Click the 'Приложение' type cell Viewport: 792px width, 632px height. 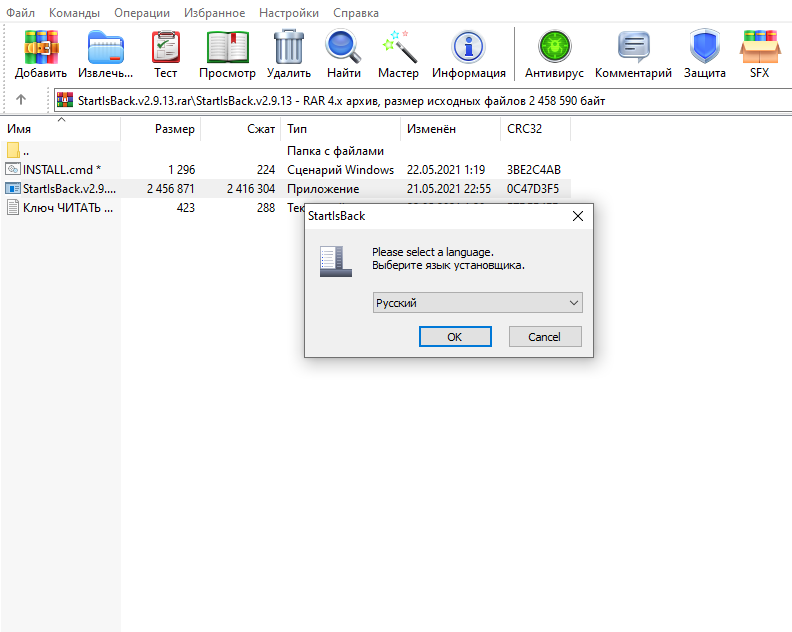click(x=323, y=189)
